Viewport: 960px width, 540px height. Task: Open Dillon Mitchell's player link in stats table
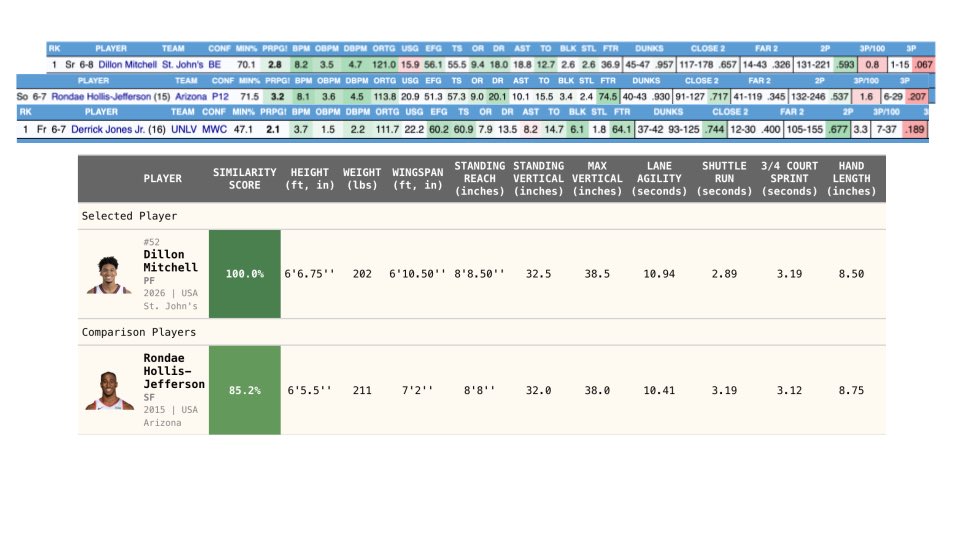pos(127,64)
